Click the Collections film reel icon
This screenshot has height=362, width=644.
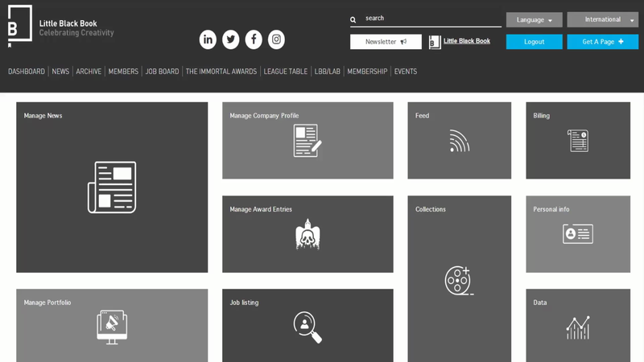pyautogui.click(x=459, y=281)
